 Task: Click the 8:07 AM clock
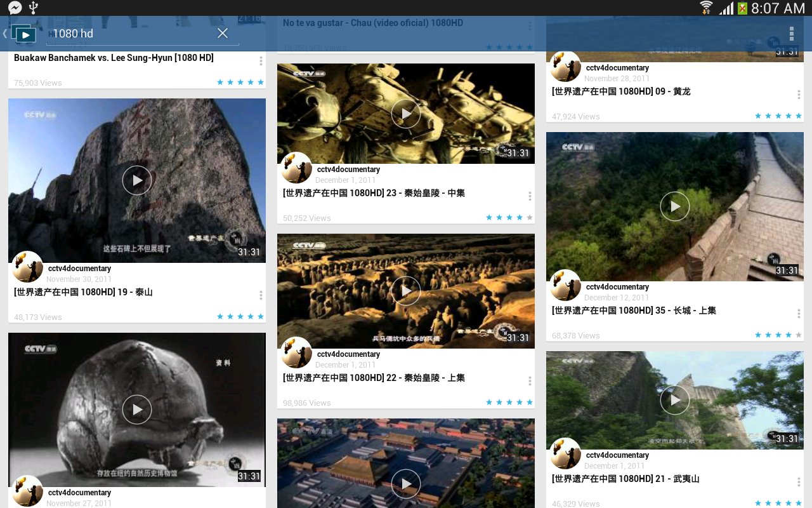click(x=778, y=8)
